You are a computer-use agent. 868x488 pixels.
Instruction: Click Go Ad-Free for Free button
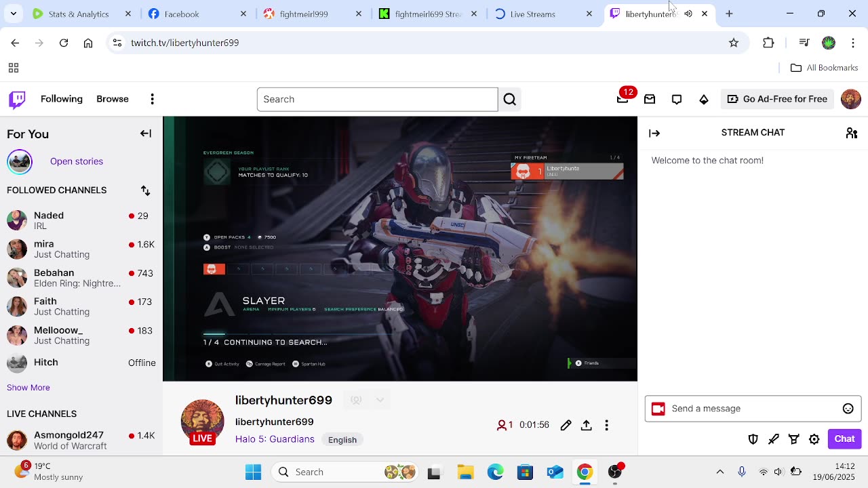pyautogui.click(x=777, y=99)
